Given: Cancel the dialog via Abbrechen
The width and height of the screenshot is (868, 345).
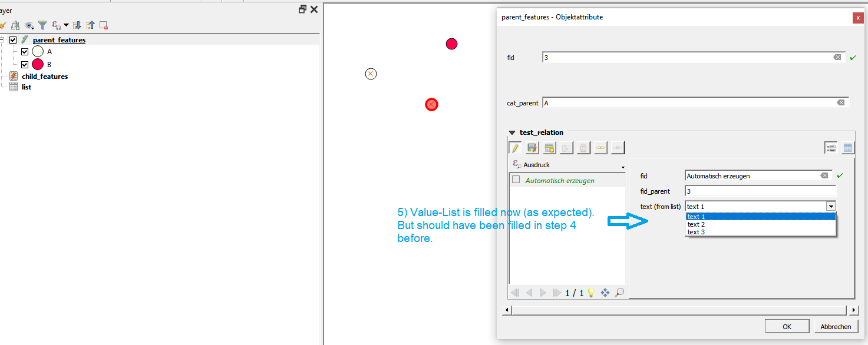Looking at the screenshot, I should pos(835,326).
